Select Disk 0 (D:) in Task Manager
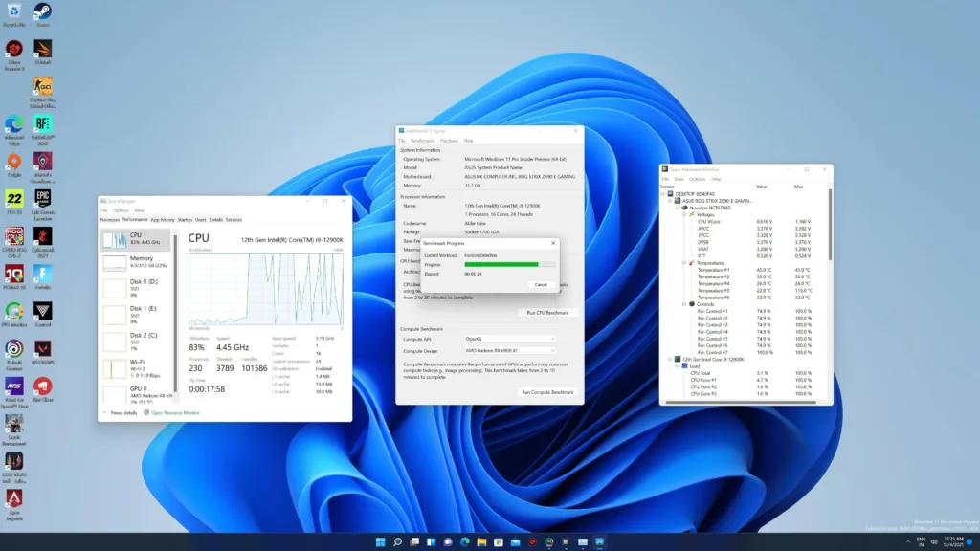 coord(136,288)
